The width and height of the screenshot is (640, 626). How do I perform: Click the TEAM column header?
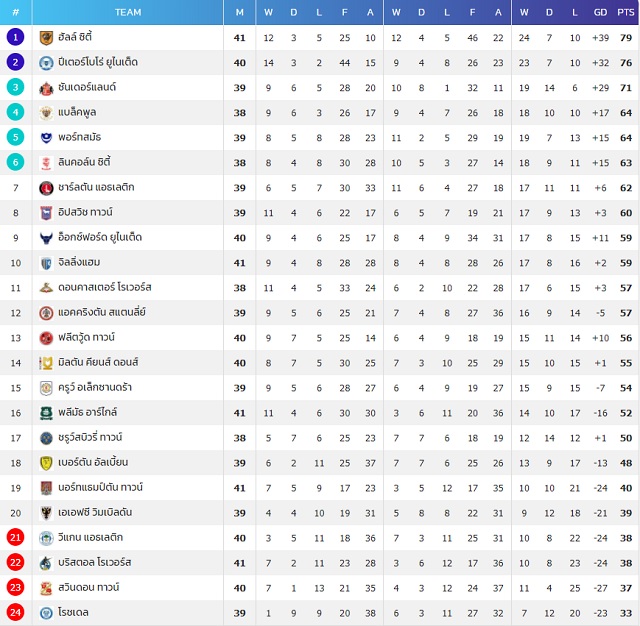point(128,12)
